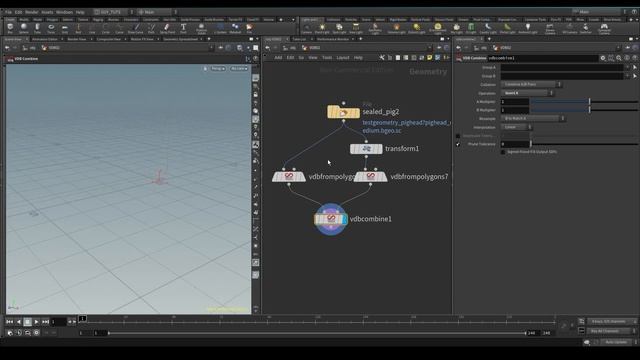Open the H19_TUTS desktop dropdown
Image resolution: width=640 pixels, height=360 pixels.
click(x=114, y=12)
